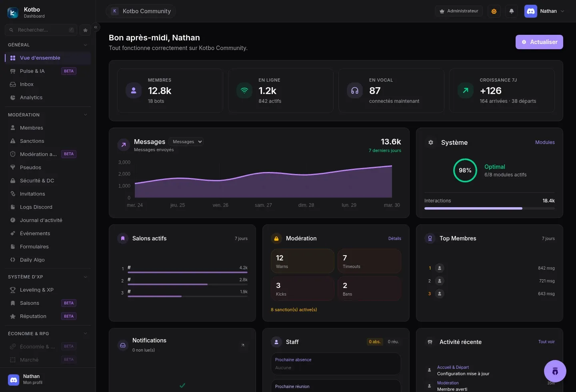Image resolution: width=576 pixels, height=392 pixels.
Task: Click the Staff person icon
Action: point(276,342)
